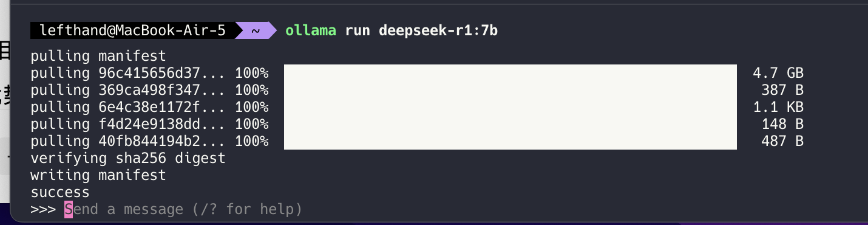Click the deepseek-r1:7b model name
The image size is (868, 225).
point(438,30)
